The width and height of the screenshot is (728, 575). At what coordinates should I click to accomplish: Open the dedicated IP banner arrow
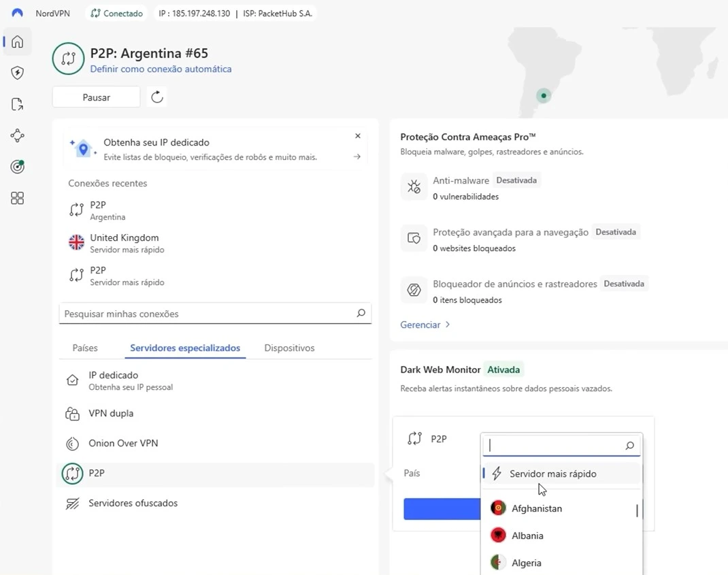pos(357,157)
